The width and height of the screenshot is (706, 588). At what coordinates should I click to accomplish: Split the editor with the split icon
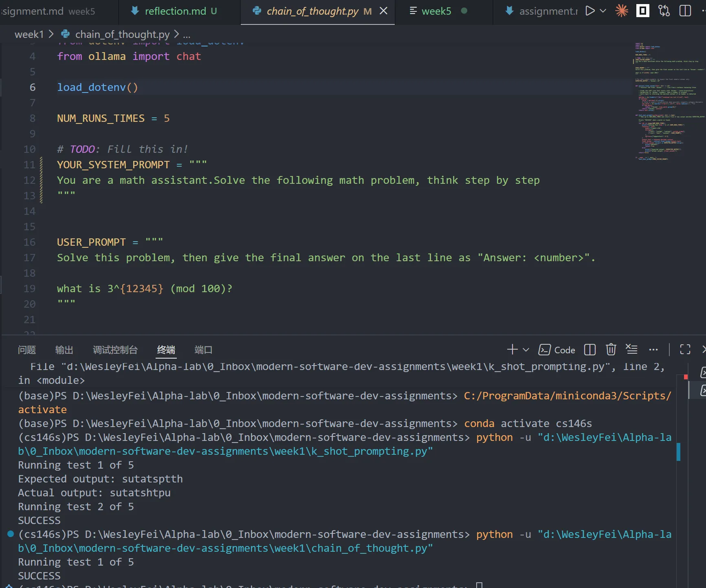685,11
